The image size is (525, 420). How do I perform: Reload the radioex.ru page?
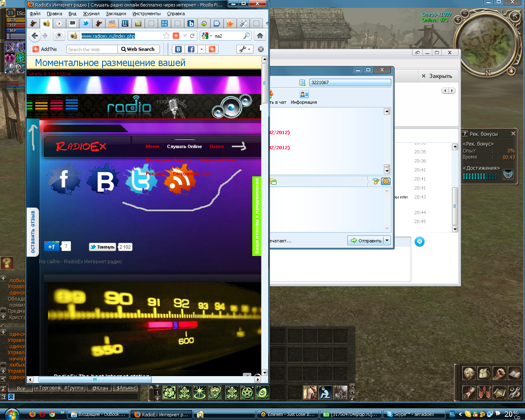pos(192,36)
